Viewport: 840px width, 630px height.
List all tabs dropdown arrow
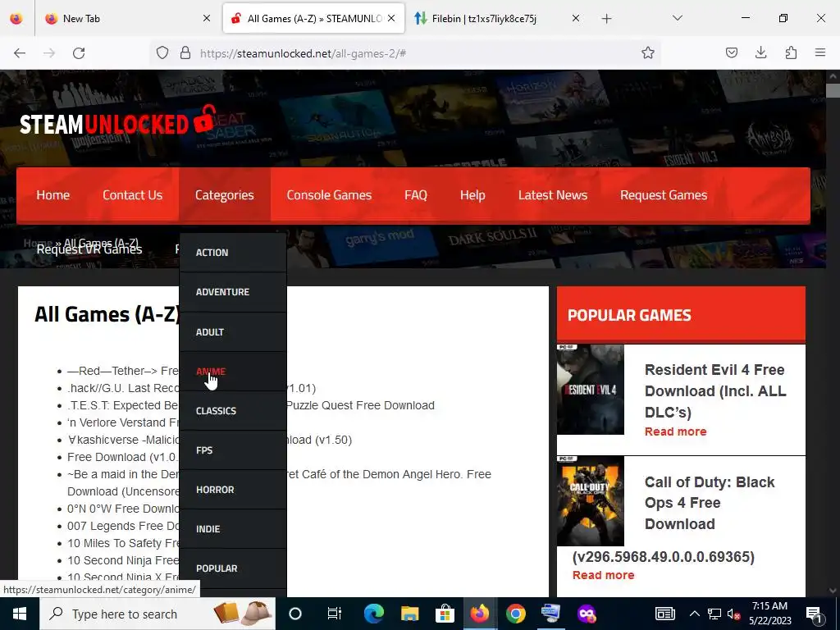click(x=677, y=18)
